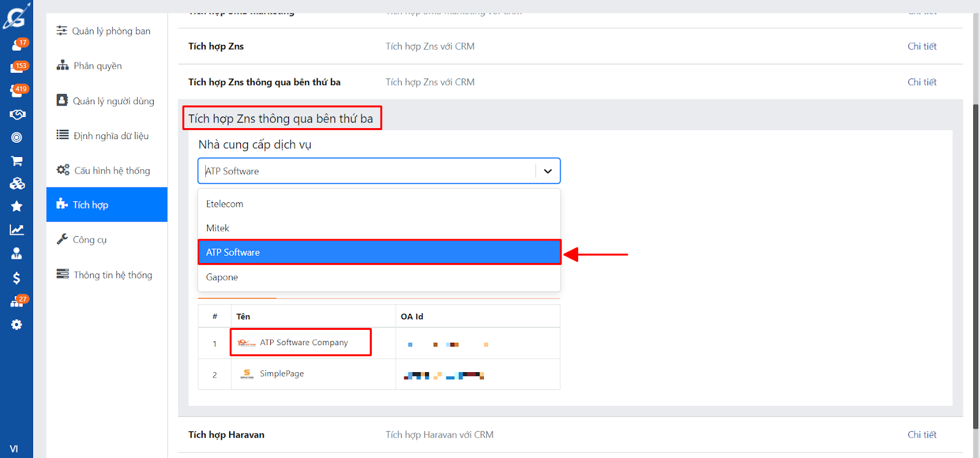980x458 pixels.
Task: Open Chi tiết for Tích hợp Haravan
Action: 922,435
